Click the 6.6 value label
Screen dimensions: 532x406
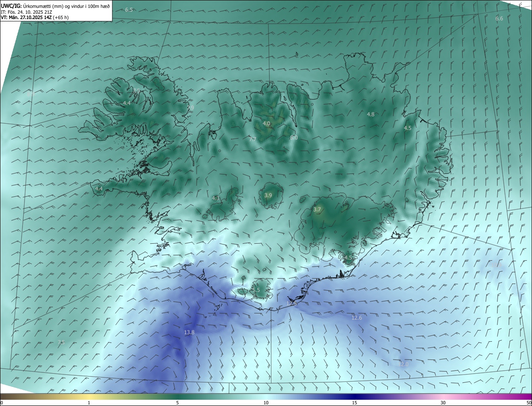[499, 18]
